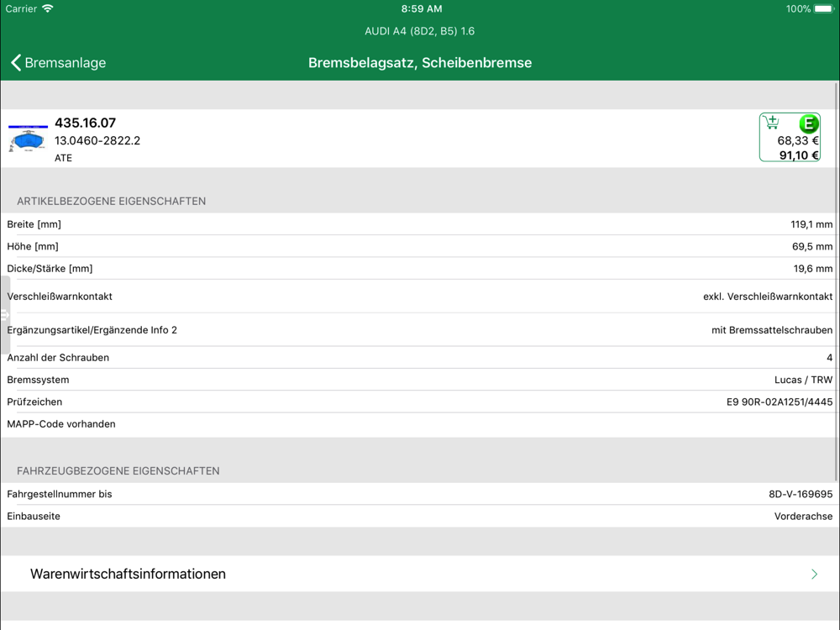The image size is (840, 630).
Task: Click the ATE brand label
Action: coord(63,158)
